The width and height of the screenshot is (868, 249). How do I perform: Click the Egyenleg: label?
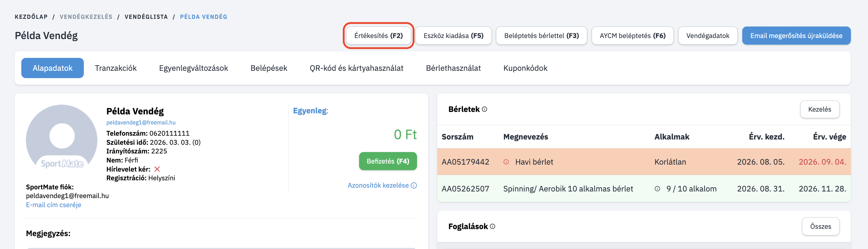(x=311, y=111)
